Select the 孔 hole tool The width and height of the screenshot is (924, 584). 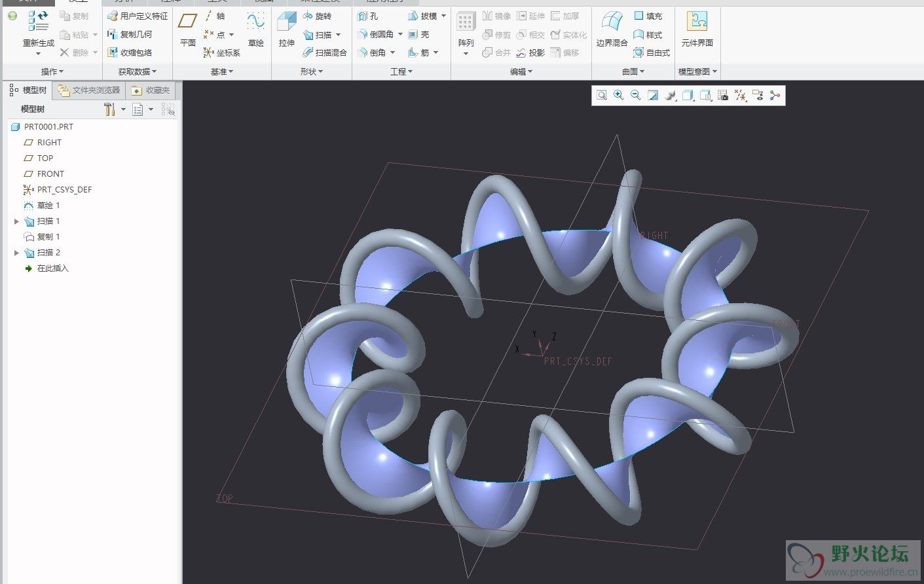368,16
